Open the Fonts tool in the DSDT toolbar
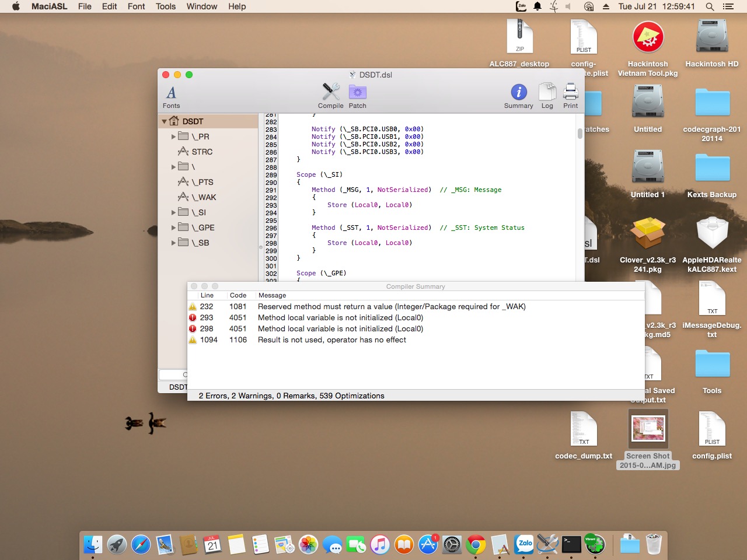The width and height of the screenshot is (747, 560). tap(171, 97)
